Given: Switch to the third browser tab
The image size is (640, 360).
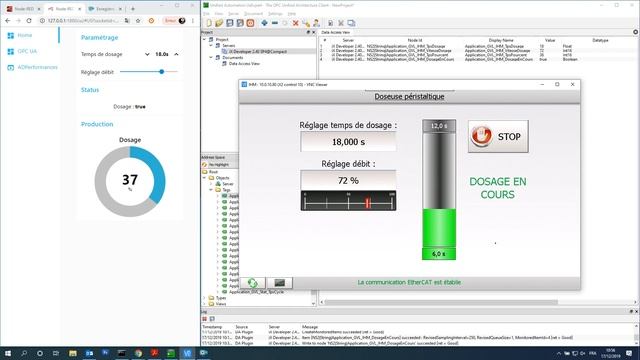Looking at the screenshot, I should pos(106,9).
